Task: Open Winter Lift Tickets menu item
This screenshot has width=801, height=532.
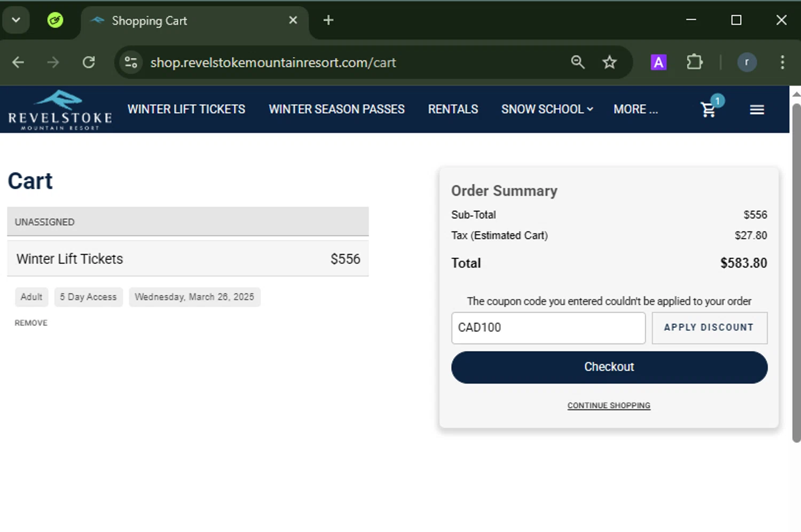Action: click(x=186, y=109)
